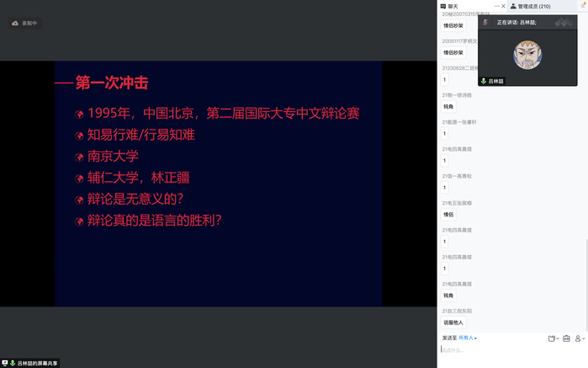
Task: Click the green mic icon in the screen share label
Action: point(13,363)
